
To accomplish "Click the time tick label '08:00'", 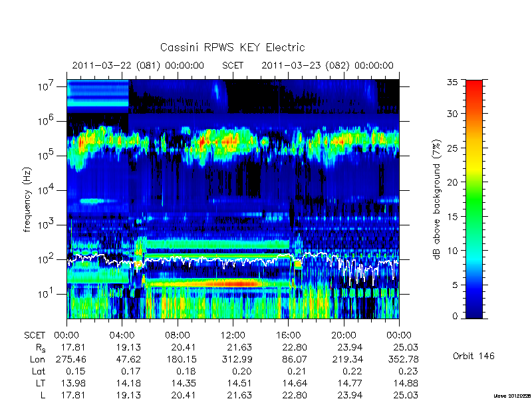I will (178, 335).
